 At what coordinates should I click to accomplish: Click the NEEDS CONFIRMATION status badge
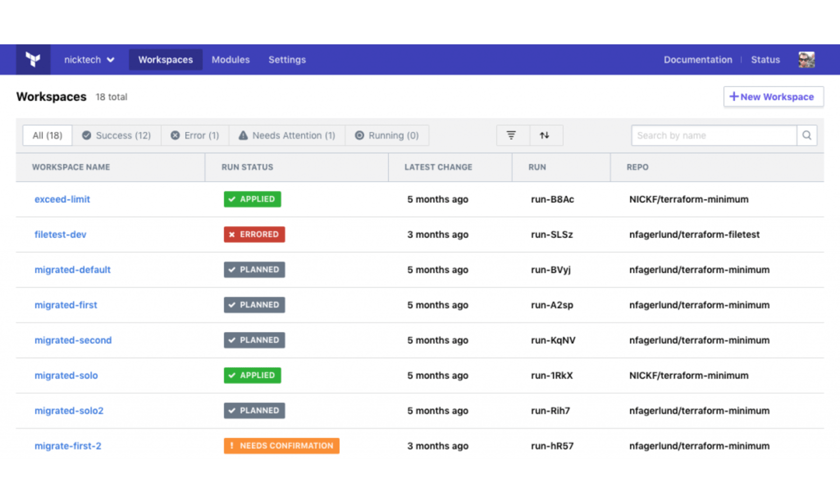(281, 446)
